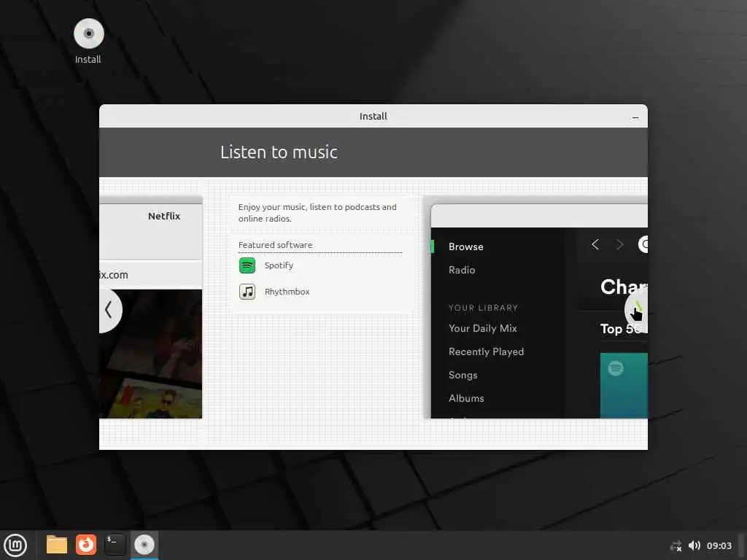The width and height of the screenshot is (747, 560).
Task: Click Songs in the Spotify preview
Action: 462,376
